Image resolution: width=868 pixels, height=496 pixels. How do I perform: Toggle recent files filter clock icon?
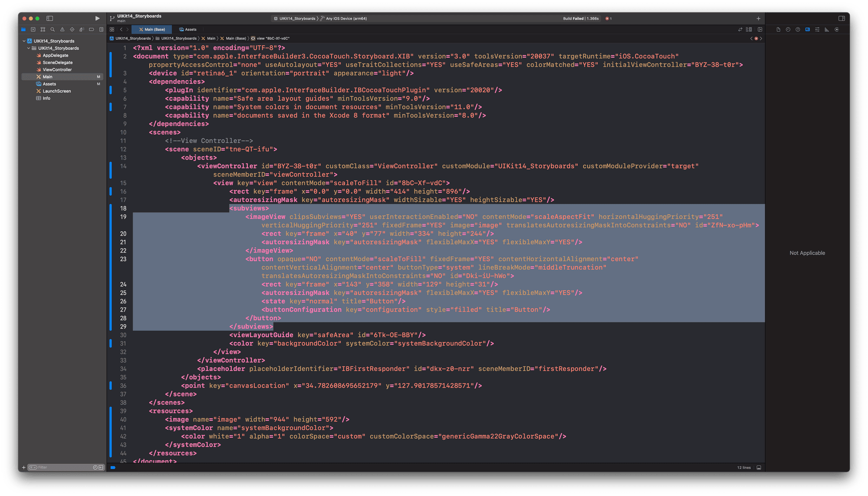point(95,467)
